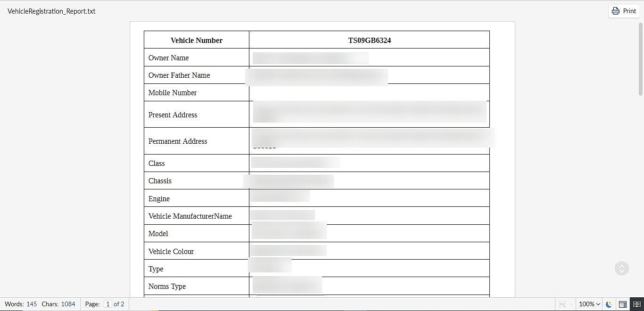The width and height of the screenshot is (644, 311).
Task: Click the page layout icon in status bar
Action: point(562,304)
